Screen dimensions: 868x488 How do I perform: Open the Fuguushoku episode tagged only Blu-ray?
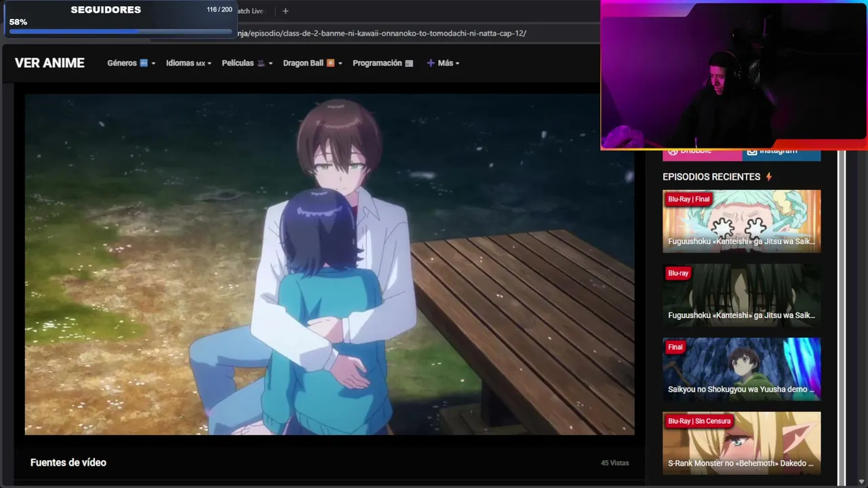pyautogui.click(x=741, y=295)
